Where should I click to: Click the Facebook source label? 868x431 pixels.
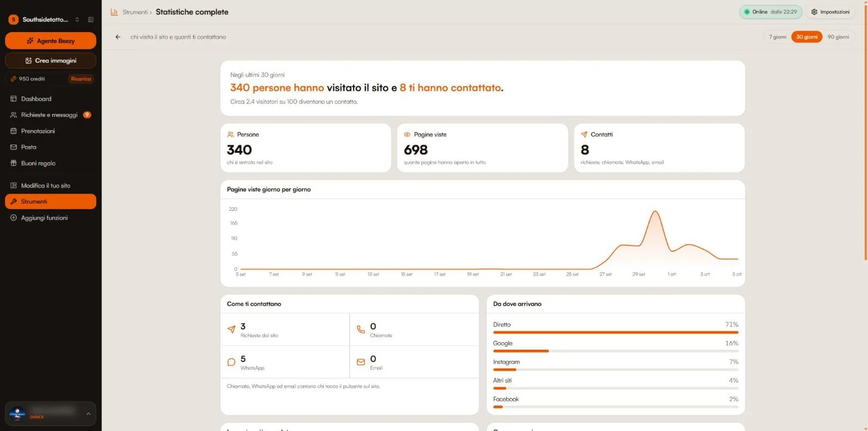[506, 399]
